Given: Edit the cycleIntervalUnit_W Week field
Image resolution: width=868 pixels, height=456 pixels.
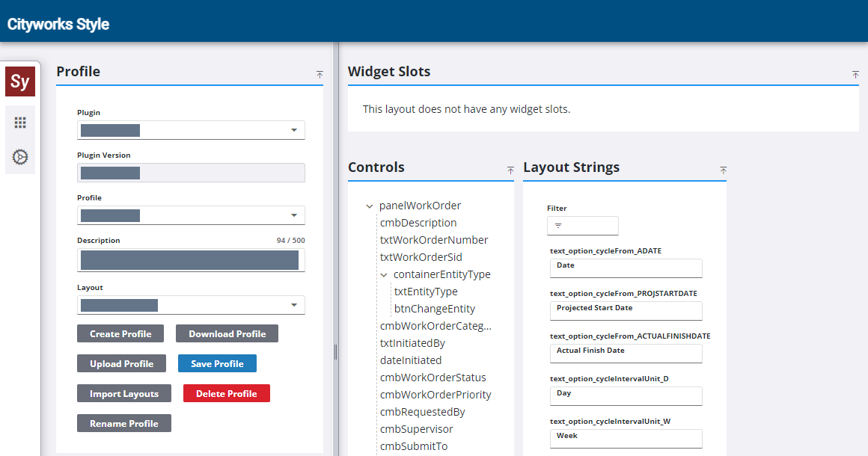Looking at the screenshot, I should tap(626, 438).
